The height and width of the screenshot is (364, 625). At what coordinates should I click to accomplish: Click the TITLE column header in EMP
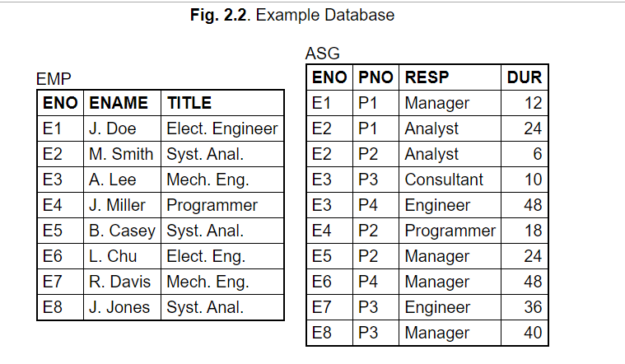point(222,103)
